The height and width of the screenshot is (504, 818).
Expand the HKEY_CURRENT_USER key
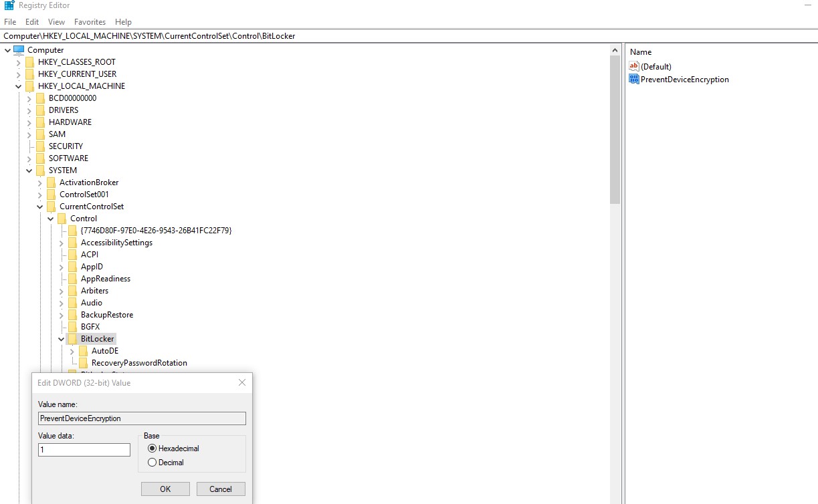coord(18,74)
